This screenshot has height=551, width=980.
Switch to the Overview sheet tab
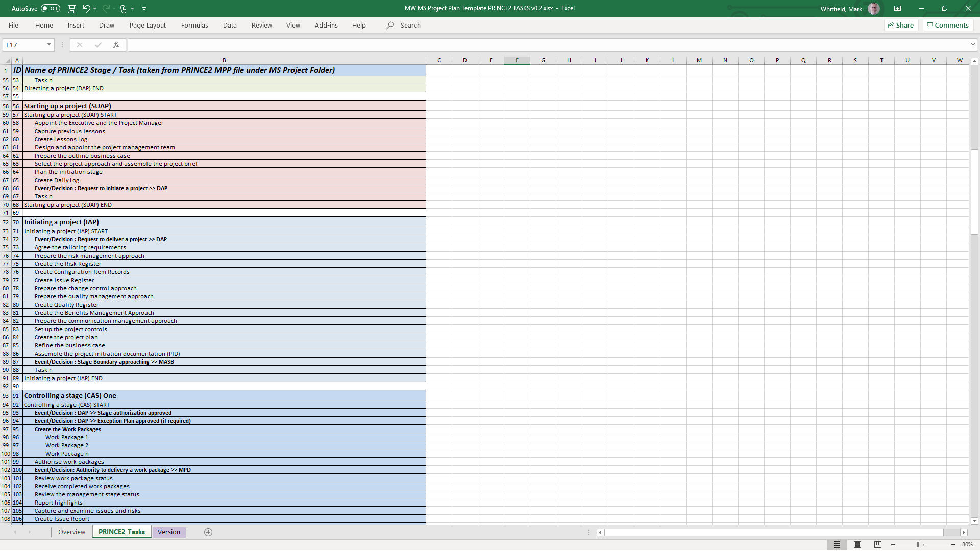click(71, 532)
